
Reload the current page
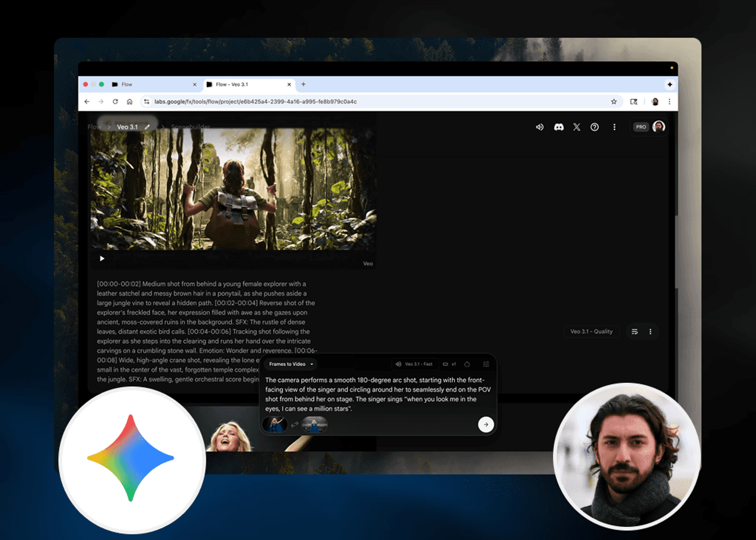coord(115,101)
